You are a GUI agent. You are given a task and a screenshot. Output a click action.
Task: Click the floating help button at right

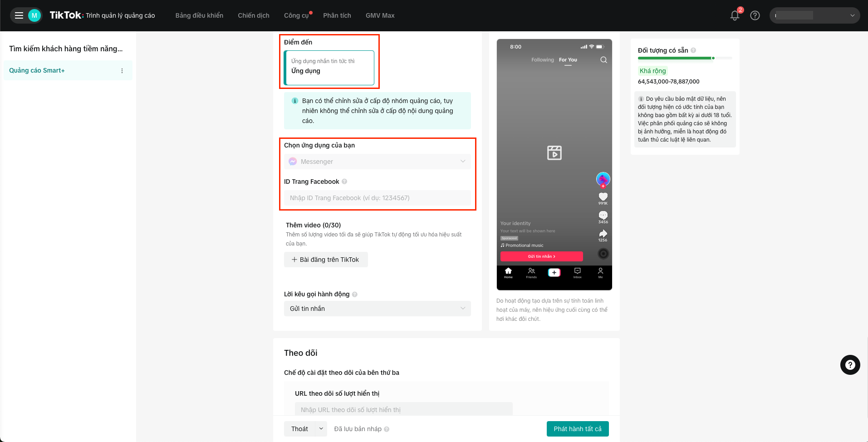tap(850, 364)
